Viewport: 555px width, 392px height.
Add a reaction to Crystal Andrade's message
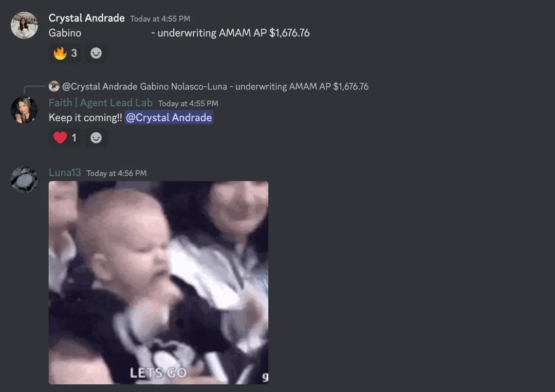pyautogui.click(x=96, y=53)
